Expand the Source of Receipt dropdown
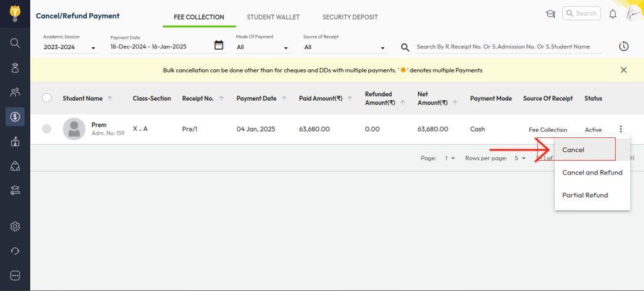Image resolution: width=644 pixels, height=291 pixels. [x=345, y=47]
